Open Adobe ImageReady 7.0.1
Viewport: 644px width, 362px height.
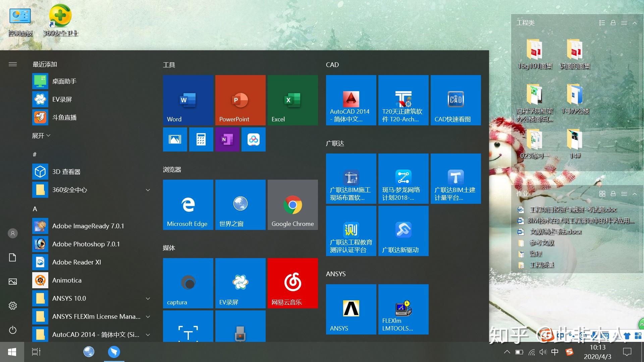click(x=92, y=226)
